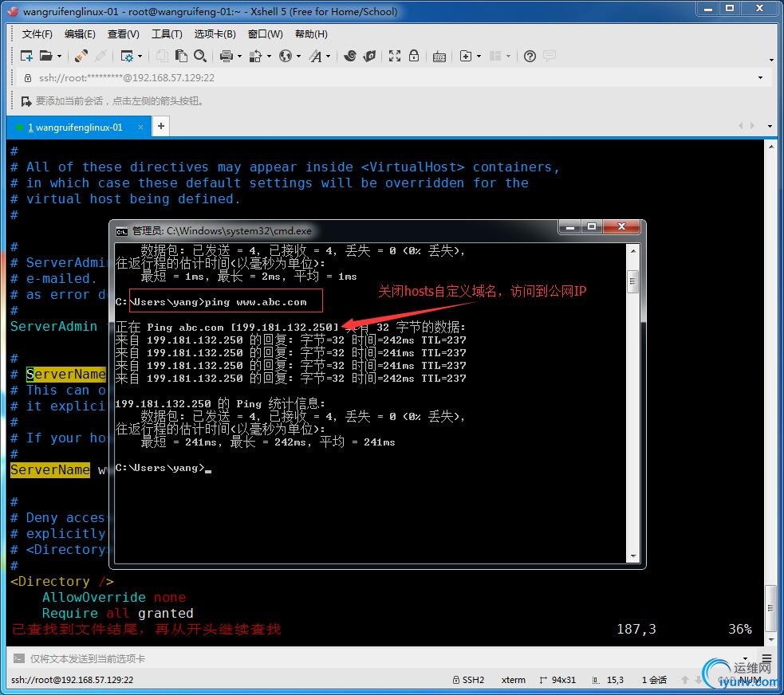This screenshot has height=695, width=784.
Task: Expand the globe Encoding dropdown arrow
Action: pos(299,56)
